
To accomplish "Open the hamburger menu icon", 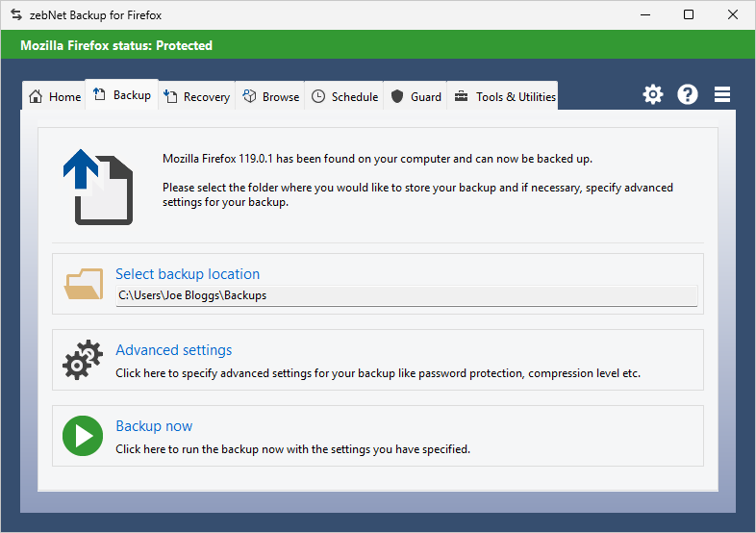I will pos(722,94).
